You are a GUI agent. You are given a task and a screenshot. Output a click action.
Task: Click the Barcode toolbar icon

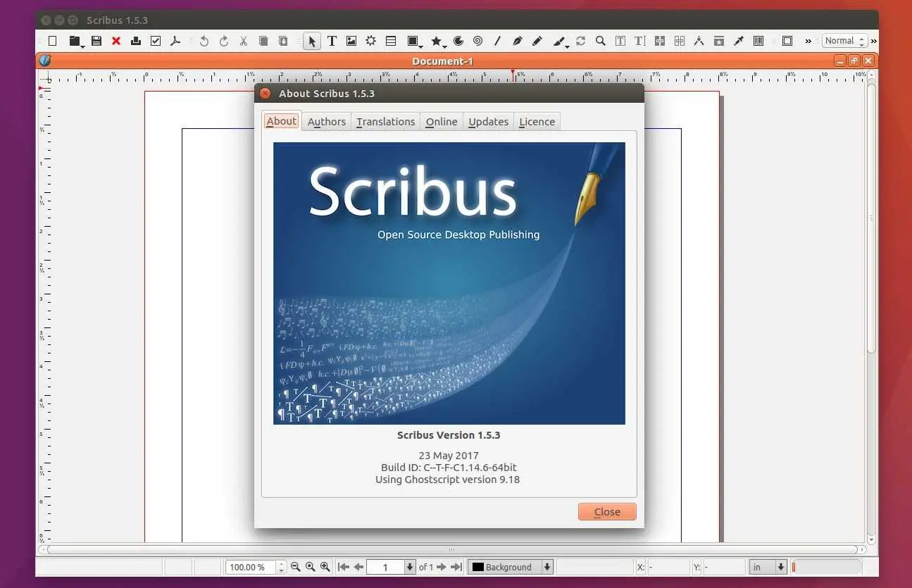[x=758, y=42]
